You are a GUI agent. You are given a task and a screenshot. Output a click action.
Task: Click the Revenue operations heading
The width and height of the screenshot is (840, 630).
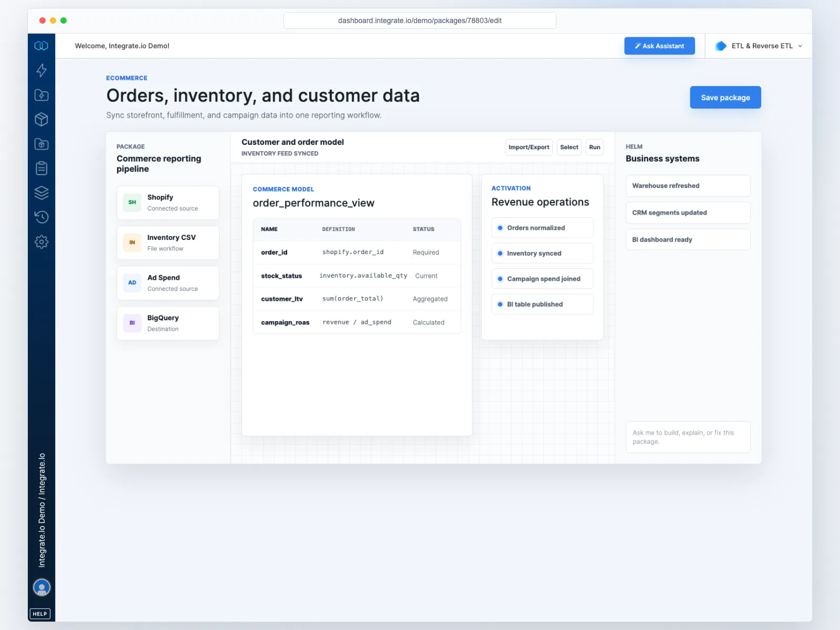tap(540, 202)
